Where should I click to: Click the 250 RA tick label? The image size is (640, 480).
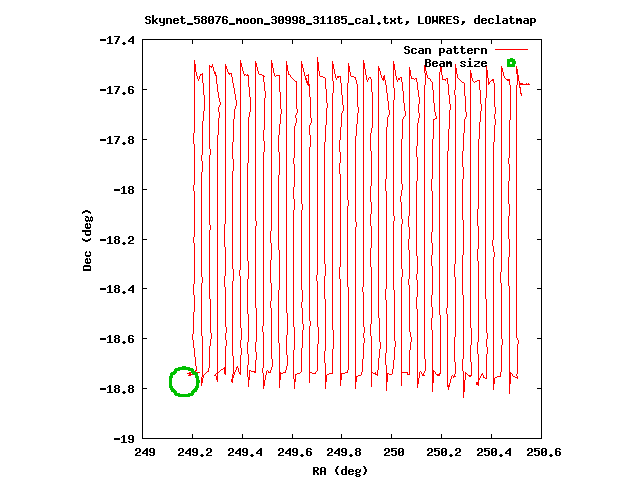pos(394,452)
